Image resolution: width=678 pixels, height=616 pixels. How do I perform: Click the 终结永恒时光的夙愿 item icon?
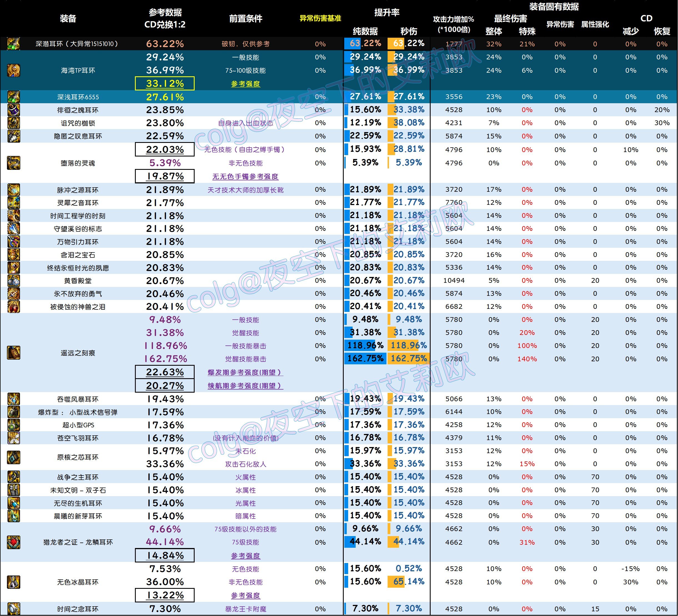(13, 268)
